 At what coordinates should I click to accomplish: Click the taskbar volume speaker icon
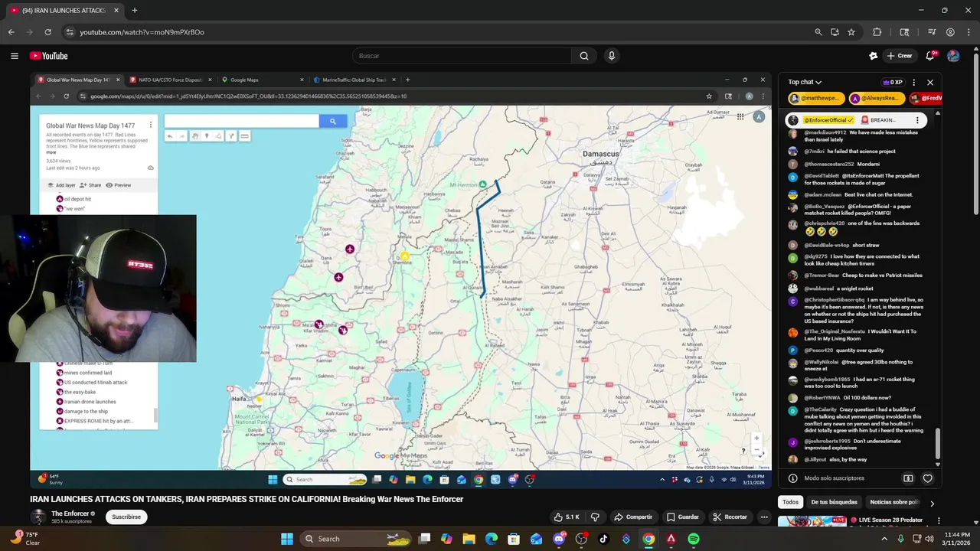929,539
